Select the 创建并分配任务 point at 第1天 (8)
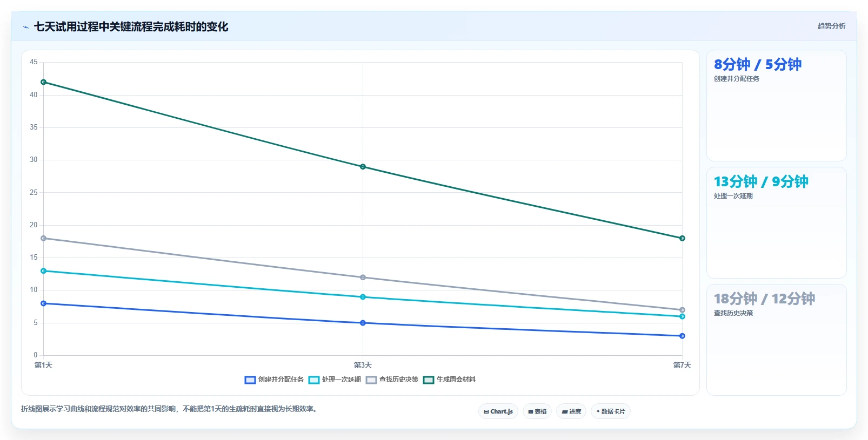868x440 pixels. click(x=43, y=303)
